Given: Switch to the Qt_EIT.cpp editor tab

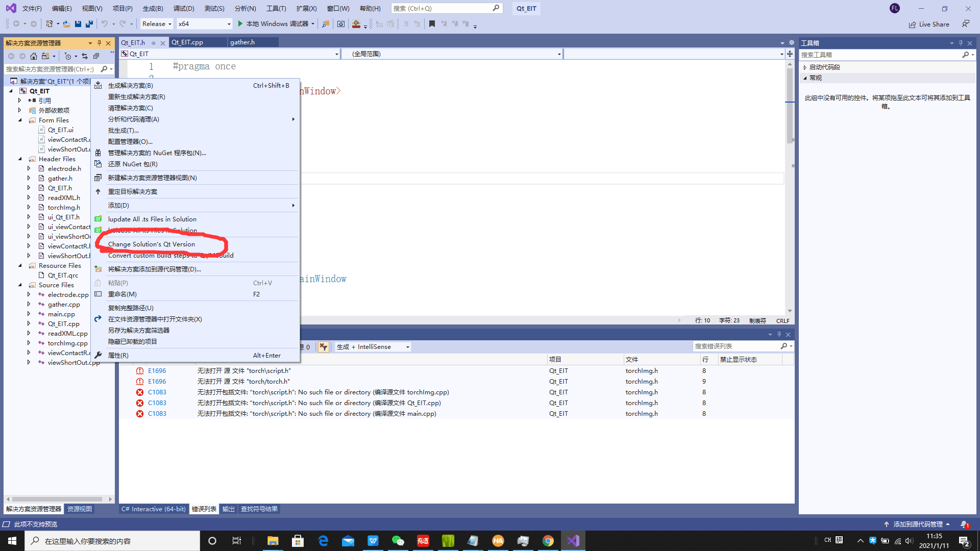Looking at the screenshot, I should click(187, 42).
